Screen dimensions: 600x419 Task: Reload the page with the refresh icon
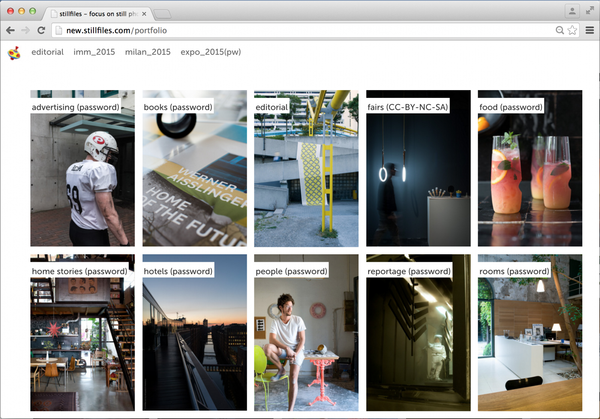point(41,30)
